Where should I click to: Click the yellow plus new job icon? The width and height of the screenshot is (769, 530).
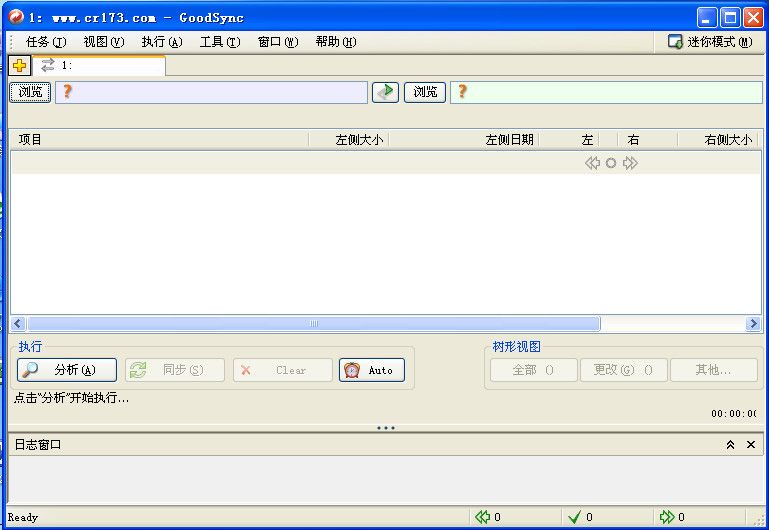pos(19,66)
